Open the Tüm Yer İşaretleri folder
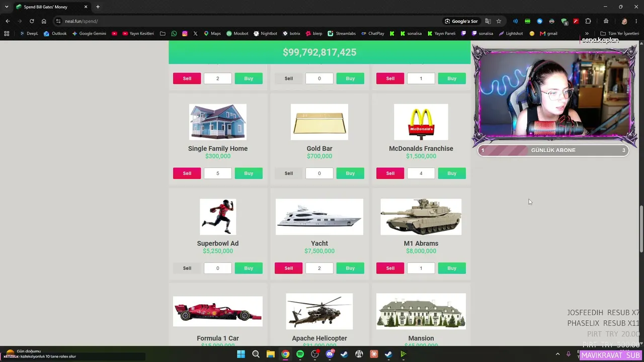 (x=619, y=34)
